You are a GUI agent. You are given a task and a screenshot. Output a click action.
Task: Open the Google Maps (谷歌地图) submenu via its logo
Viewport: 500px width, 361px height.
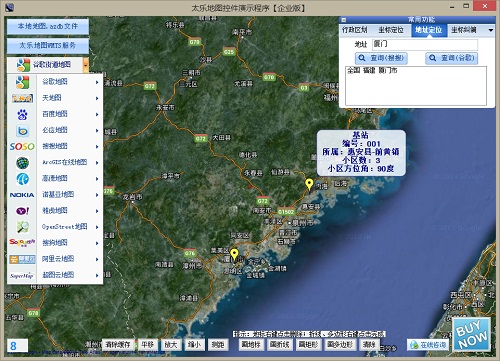[x=22, y=82]
